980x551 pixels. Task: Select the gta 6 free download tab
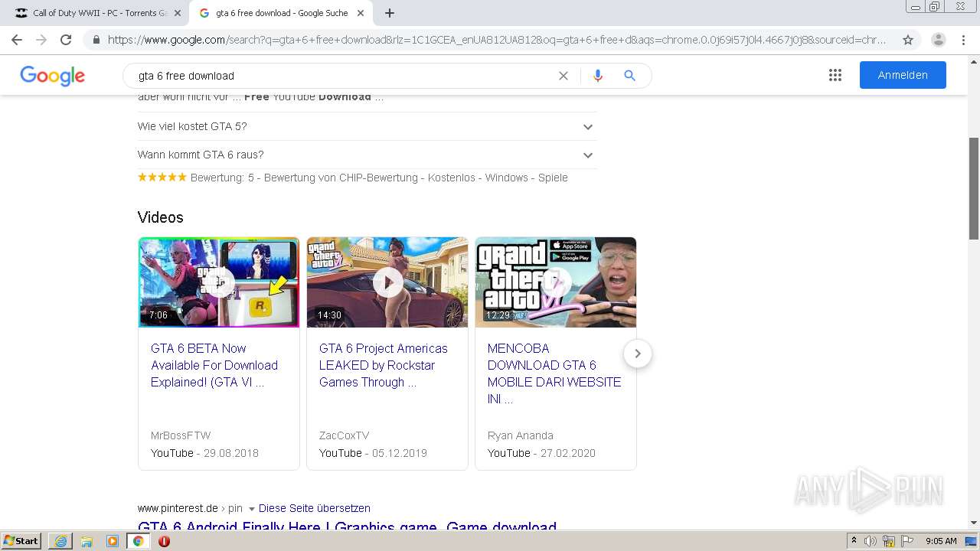[280, 13]
